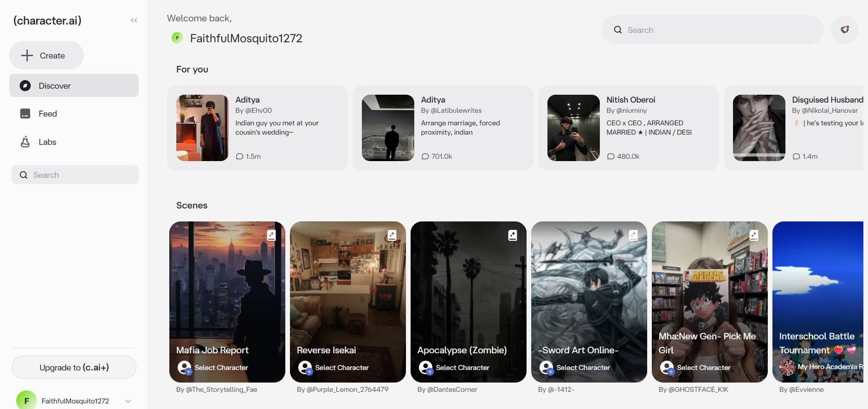Screen dimensions: 868x409
Task: Open the announcements megaphone icon
Action: coord(845,30)
